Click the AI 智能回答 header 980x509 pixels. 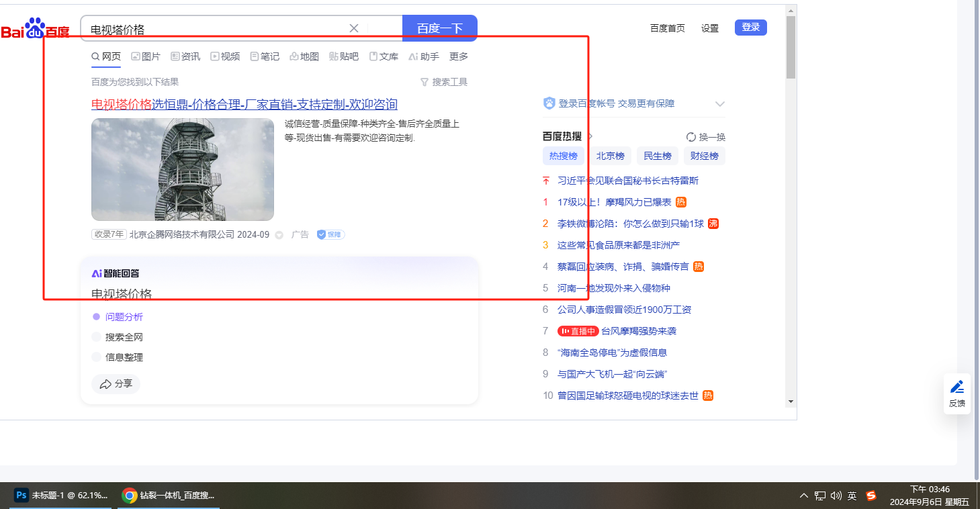coord(116,273)
